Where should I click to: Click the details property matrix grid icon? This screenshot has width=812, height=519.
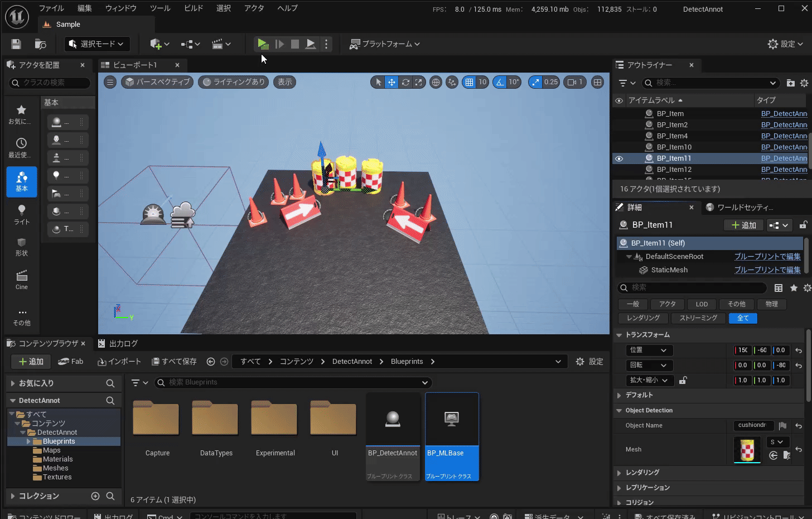pos(779,288)
